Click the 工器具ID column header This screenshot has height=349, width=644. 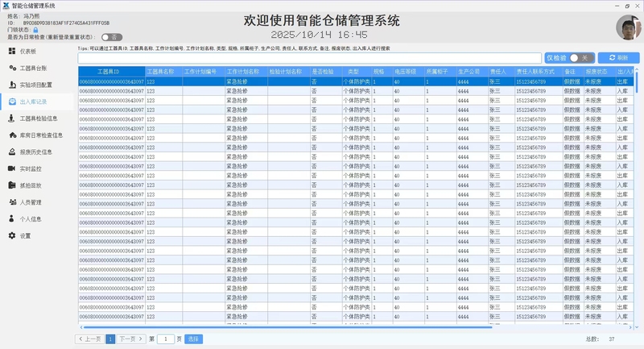[111, 72]
